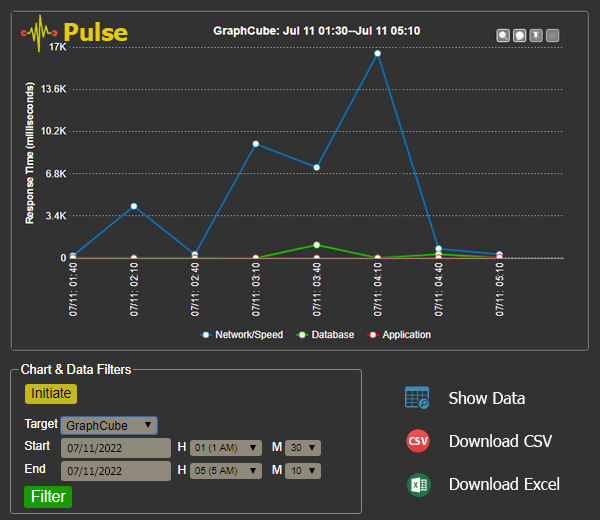Image resolution: width=600 pixels, height=520 pixels.
Task: Open the Start hour dropdown (01 AM)
Action: pyautogui.click(x=225, y=447)
